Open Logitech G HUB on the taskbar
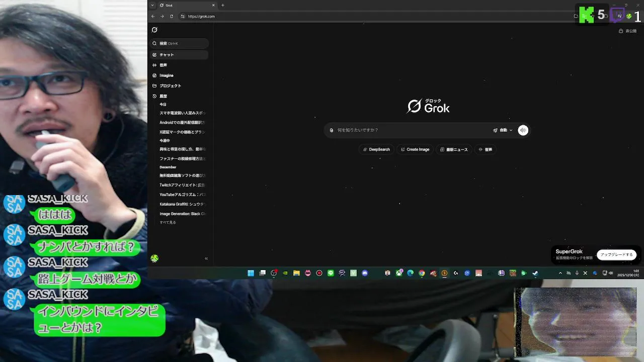 [456, 273]
